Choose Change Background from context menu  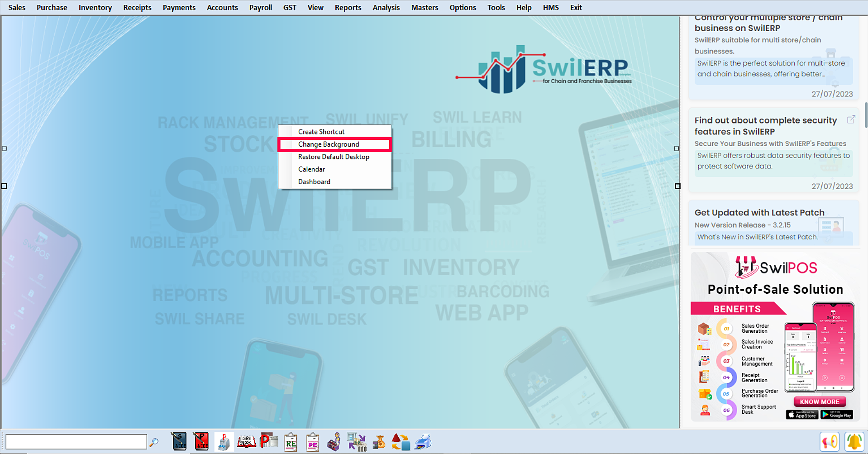tap(335, 144)
